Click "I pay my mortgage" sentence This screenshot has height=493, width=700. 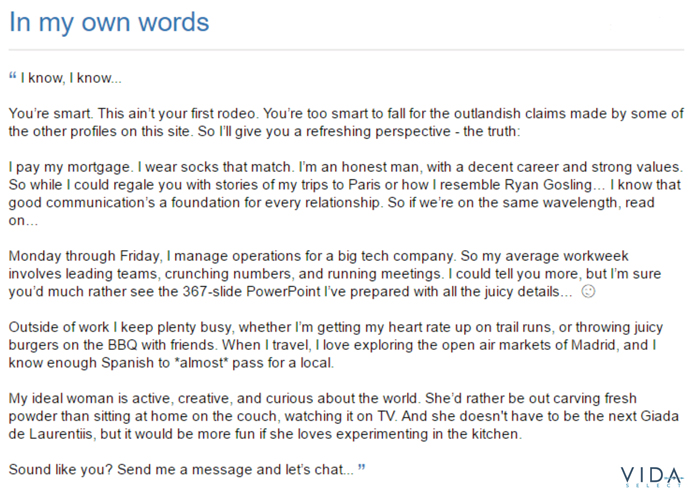[x=71, y=167]
